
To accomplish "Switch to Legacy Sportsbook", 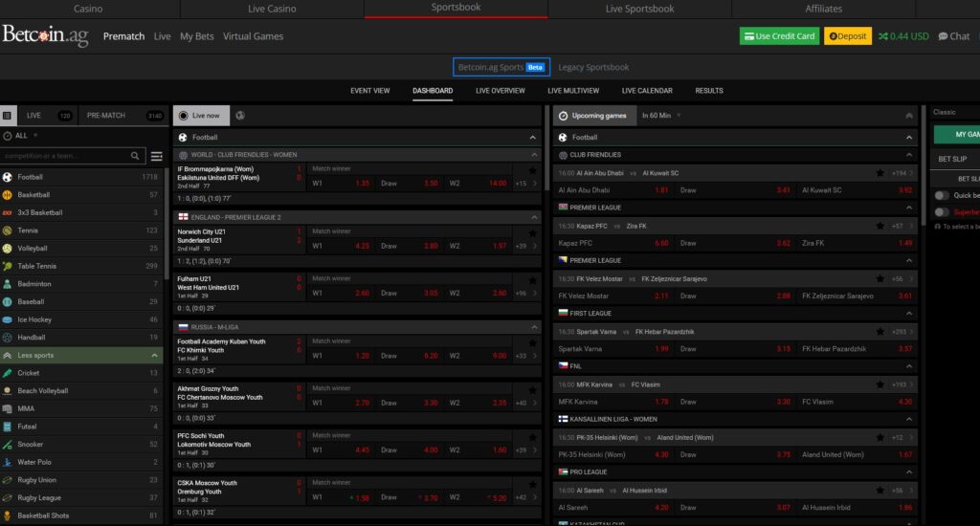I will pos(593,67).
